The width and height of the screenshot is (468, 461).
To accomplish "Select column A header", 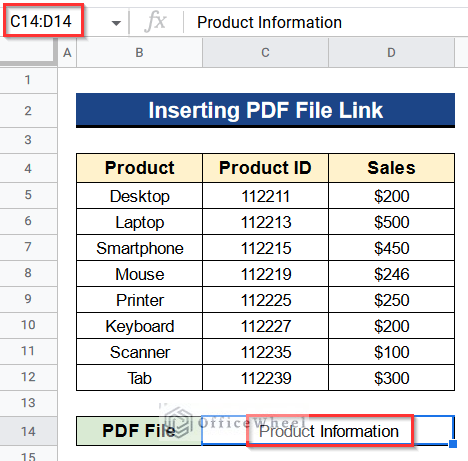I will 67,53.
